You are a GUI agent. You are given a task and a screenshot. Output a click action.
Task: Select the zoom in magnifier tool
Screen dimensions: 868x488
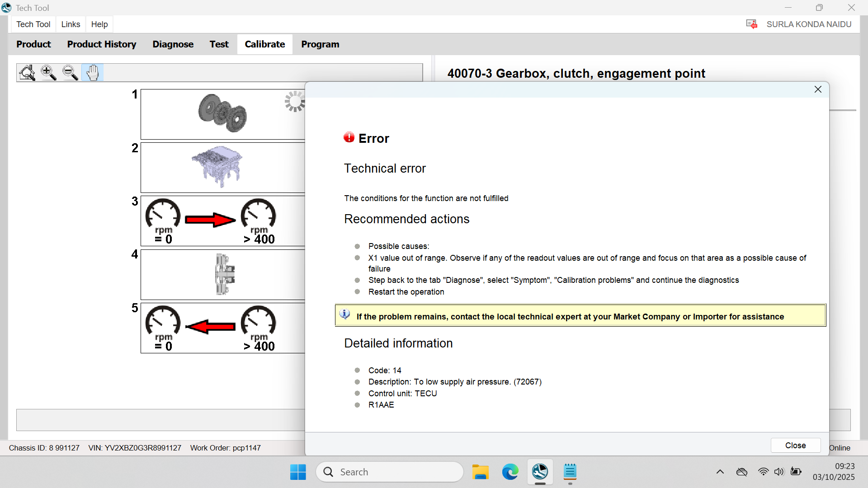click(x=48, y=72)
